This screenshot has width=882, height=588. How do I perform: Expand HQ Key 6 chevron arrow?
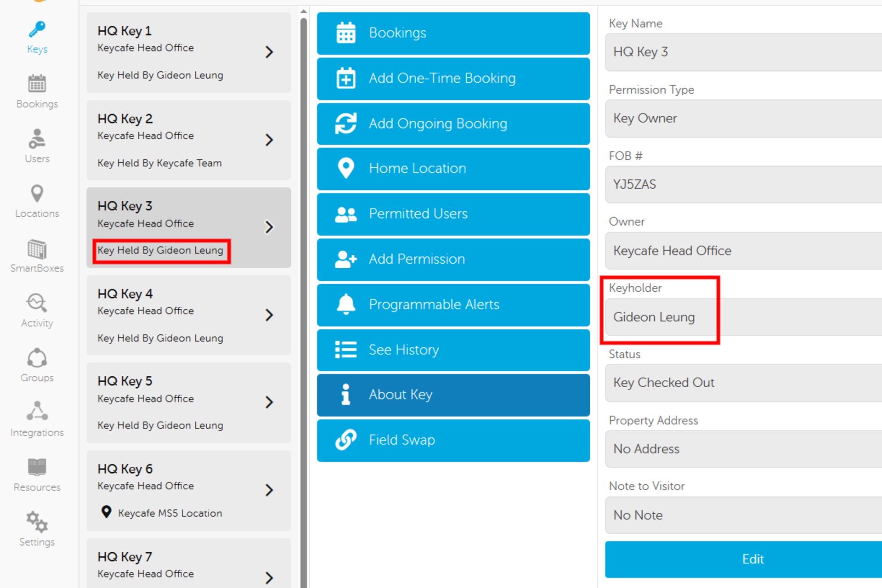click(269, 490)
